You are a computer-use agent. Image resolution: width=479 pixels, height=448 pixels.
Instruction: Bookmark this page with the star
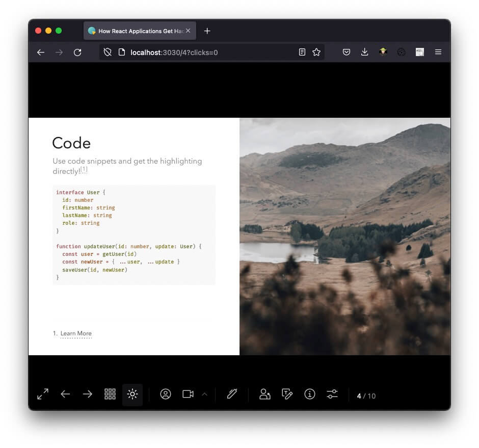pos(316,52)
